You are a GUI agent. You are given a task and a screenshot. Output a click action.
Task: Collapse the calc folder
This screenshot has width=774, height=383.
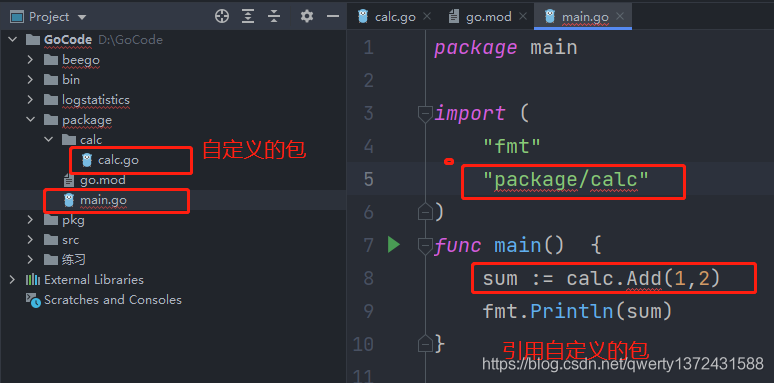click(x=48, y=140)
